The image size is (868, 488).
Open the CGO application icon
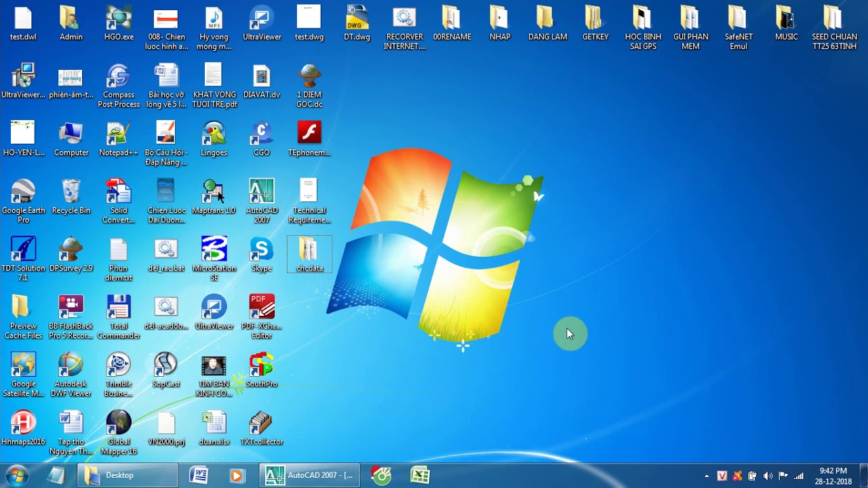click(262, 138)
